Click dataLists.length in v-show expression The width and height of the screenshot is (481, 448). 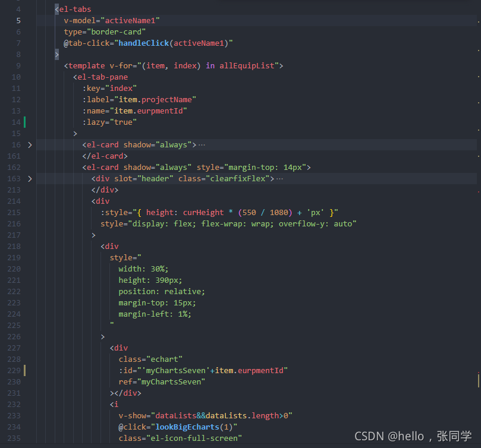(x=242, y=416)
